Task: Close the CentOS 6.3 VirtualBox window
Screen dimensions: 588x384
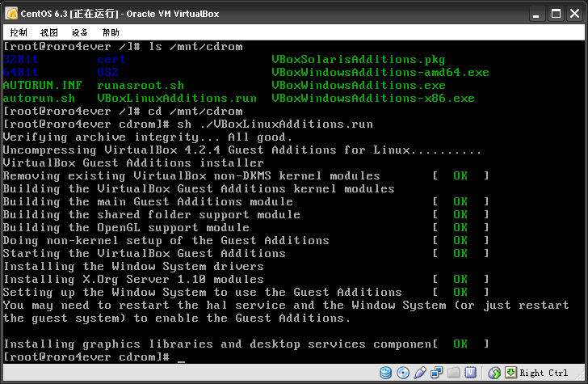Action: pyautogui.click(x=575, y=14)
